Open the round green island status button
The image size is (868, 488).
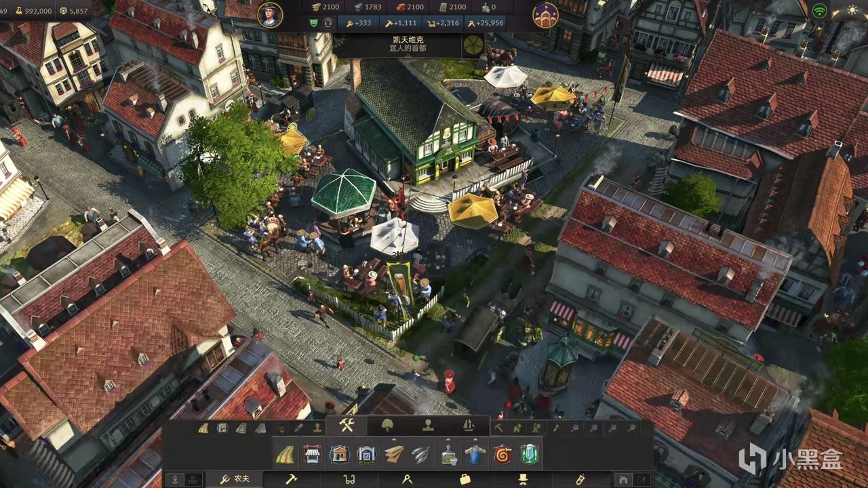(x=473, y=45)
